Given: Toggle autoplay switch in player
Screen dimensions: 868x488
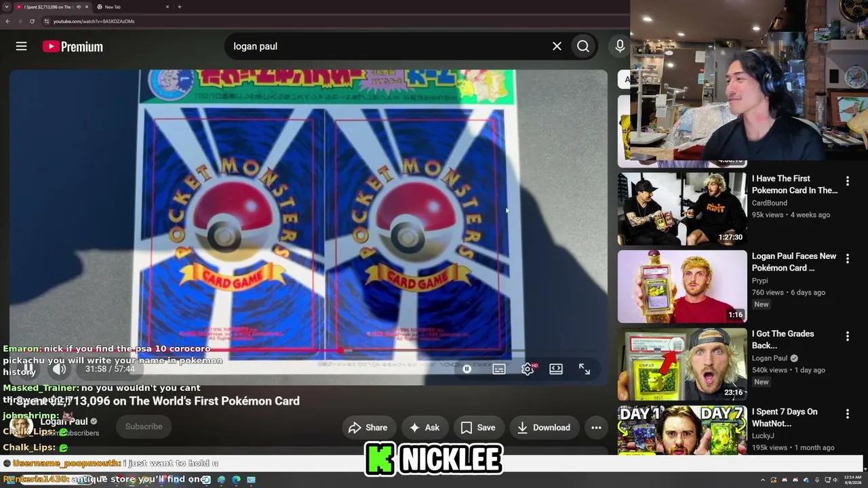Looking at the screenshot, I should 467,369.
